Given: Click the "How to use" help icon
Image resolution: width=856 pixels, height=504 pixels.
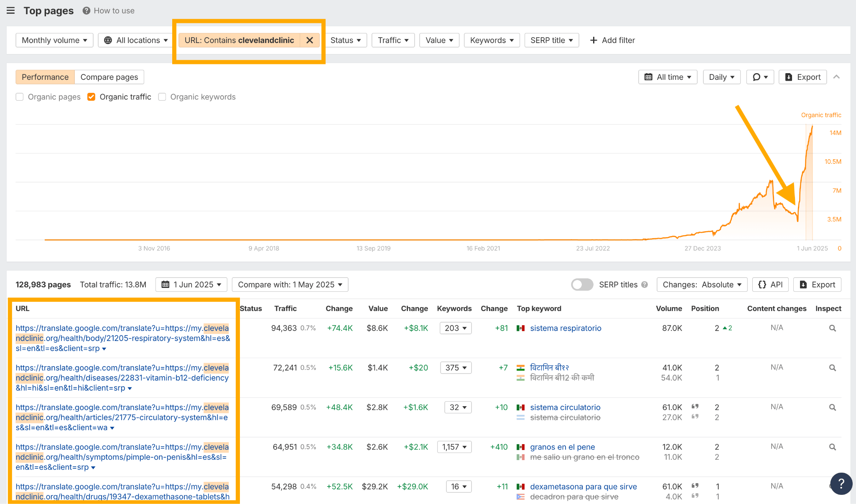Looking at the screenshot, I should tap(86, 10).
